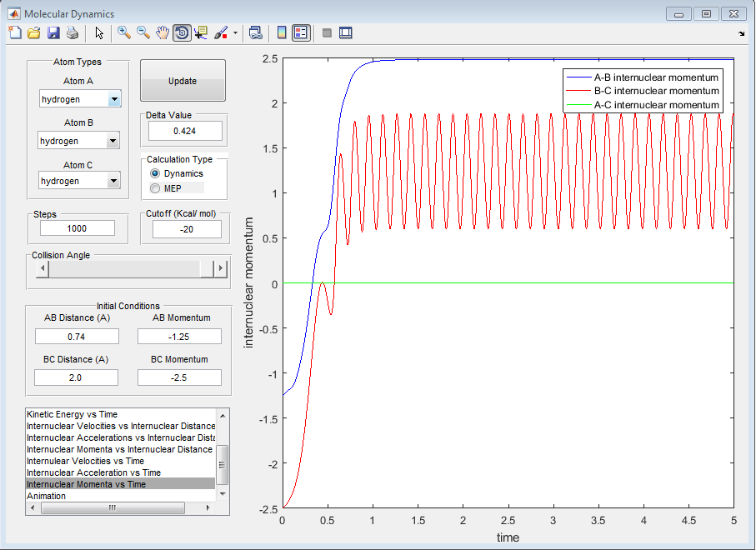The height and width of the screenshot is (550, 756).
Task: Select the Dynamics calculation type
Action: coord(155,173)
